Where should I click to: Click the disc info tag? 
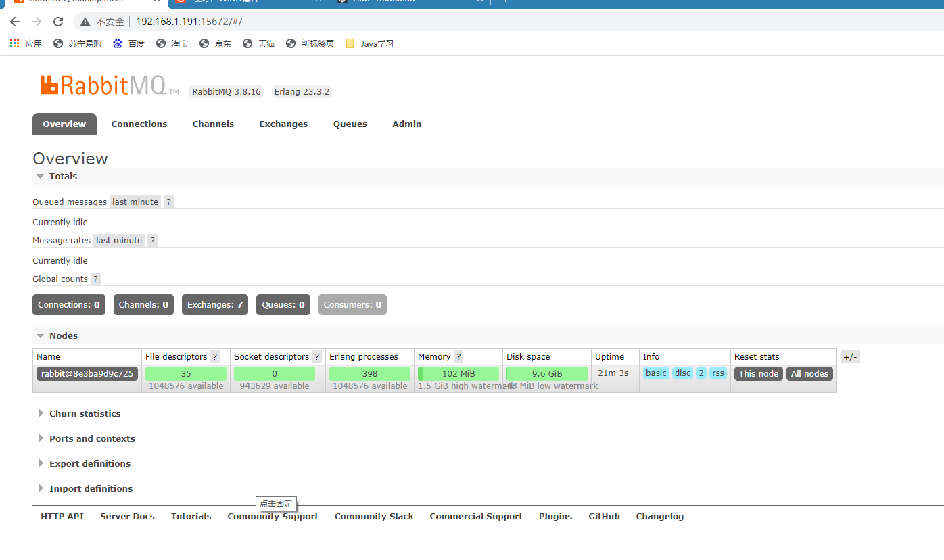(683, 373)
